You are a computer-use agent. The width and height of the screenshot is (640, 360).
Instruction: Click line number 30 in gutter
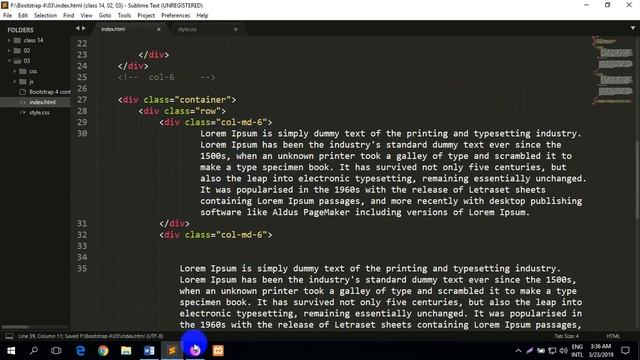tap(82, 133)
